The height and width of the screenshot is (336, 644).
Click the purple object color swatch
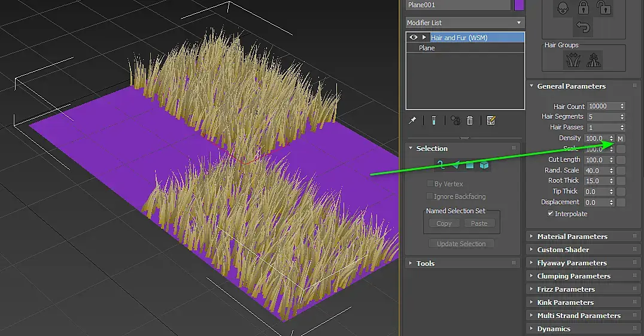520,5
